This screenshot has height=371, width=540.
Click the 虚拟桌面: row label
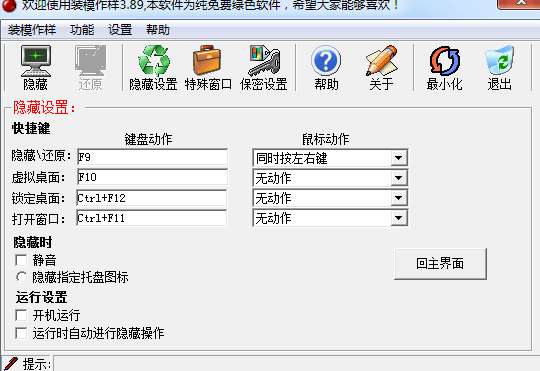(x=38, y=178)
